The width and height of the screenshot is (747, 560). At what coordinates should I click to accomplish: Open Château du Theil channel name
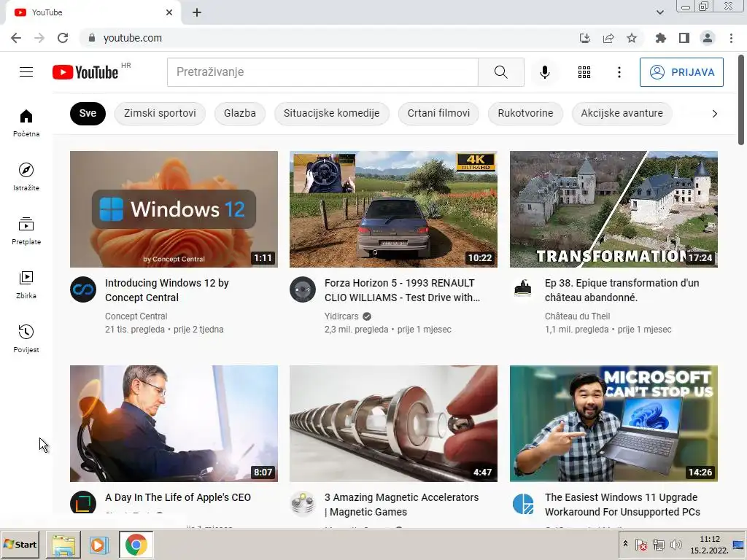[577, 316]
